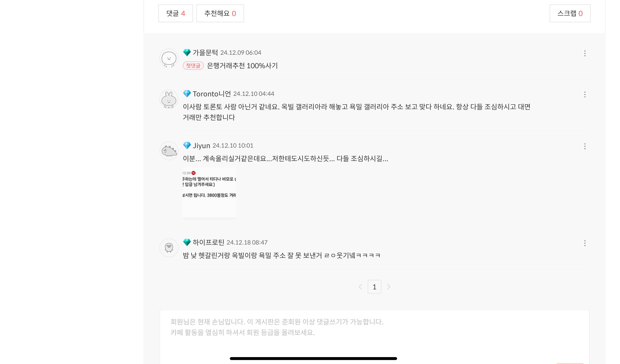Click the 가을문턱 username

tap(205, 53)
